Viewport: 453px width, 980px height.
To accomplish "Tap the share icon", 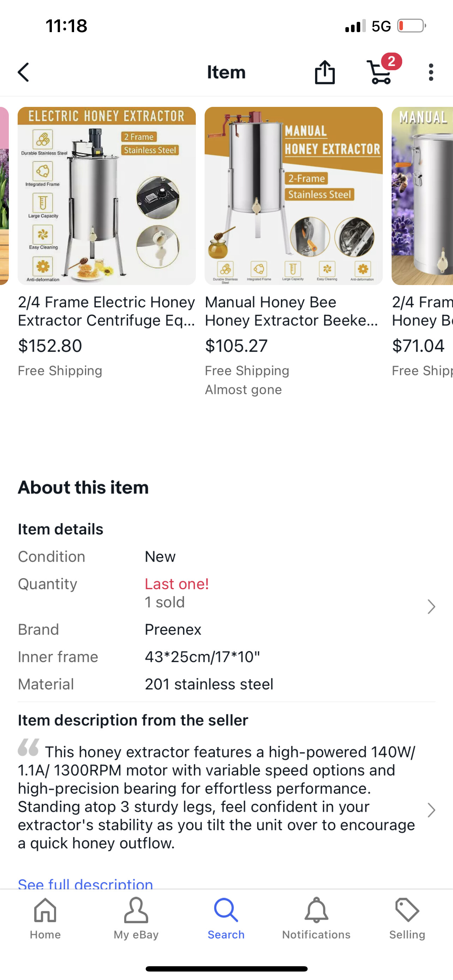I will (x=325, y=72).
